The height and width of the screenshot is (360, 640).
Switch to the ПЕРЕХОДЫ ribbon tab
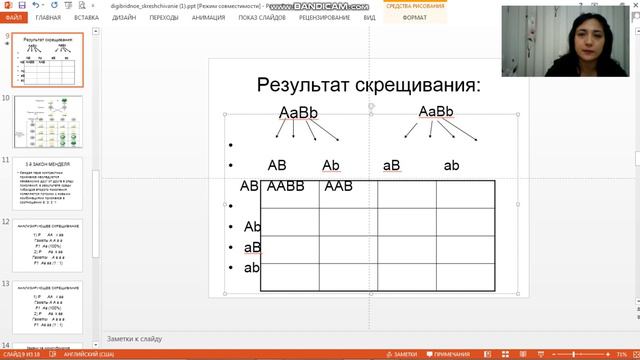[164, 18]
